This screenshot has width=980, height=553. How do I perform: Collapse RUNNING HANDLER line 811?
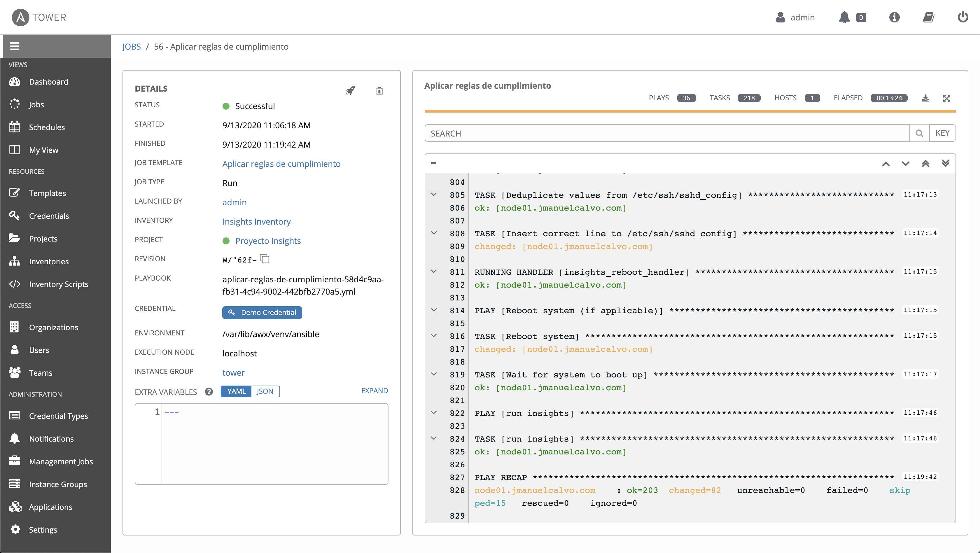[434, 272]
